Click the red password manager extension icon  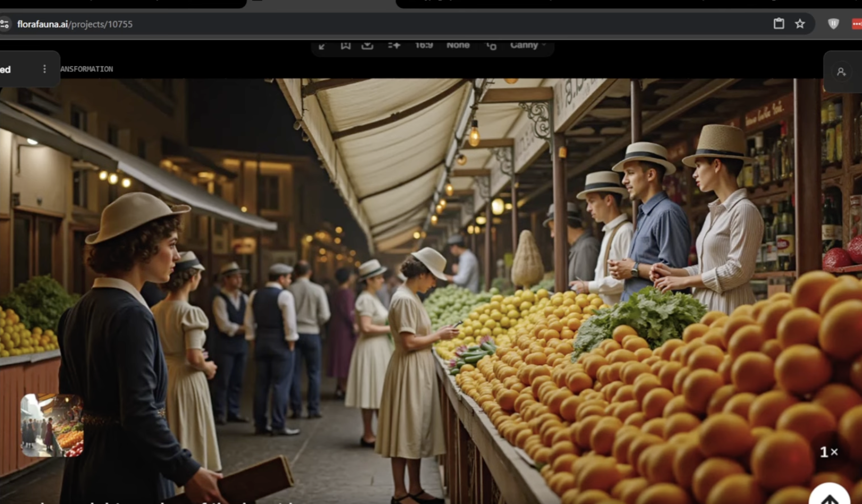pyautogui.click(x=857, y=24)
